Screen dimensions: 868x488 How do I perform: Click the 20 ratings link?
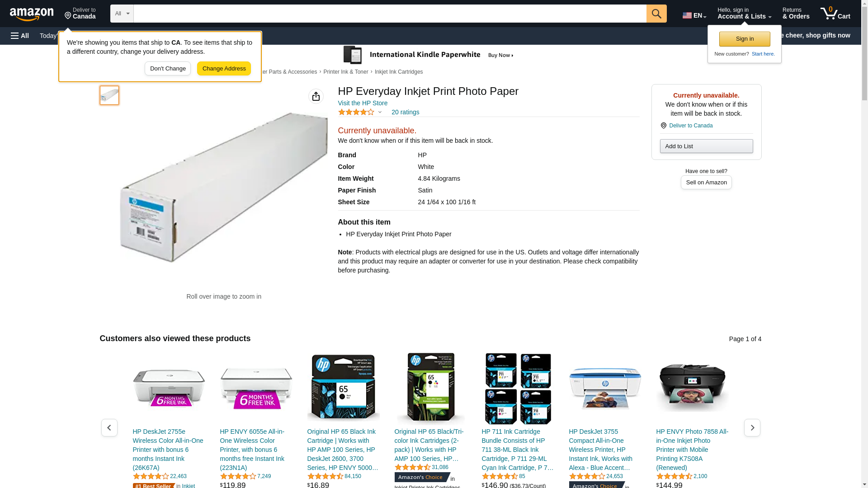coord(405,112)
